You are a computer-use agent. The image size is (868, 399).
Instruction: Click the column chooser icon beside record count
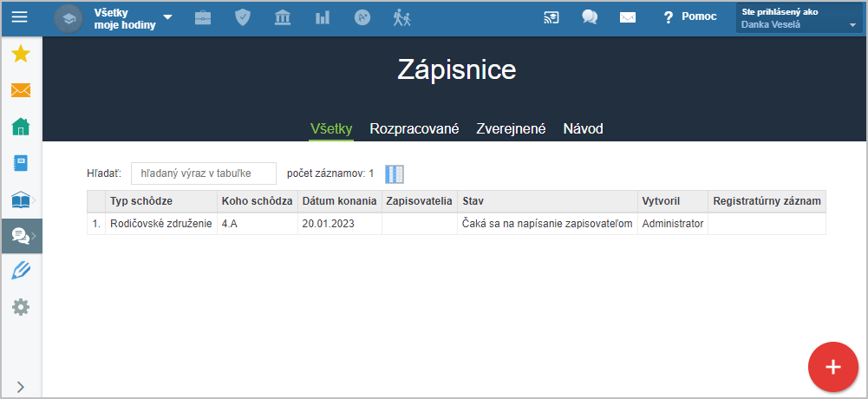pos(395,173)
